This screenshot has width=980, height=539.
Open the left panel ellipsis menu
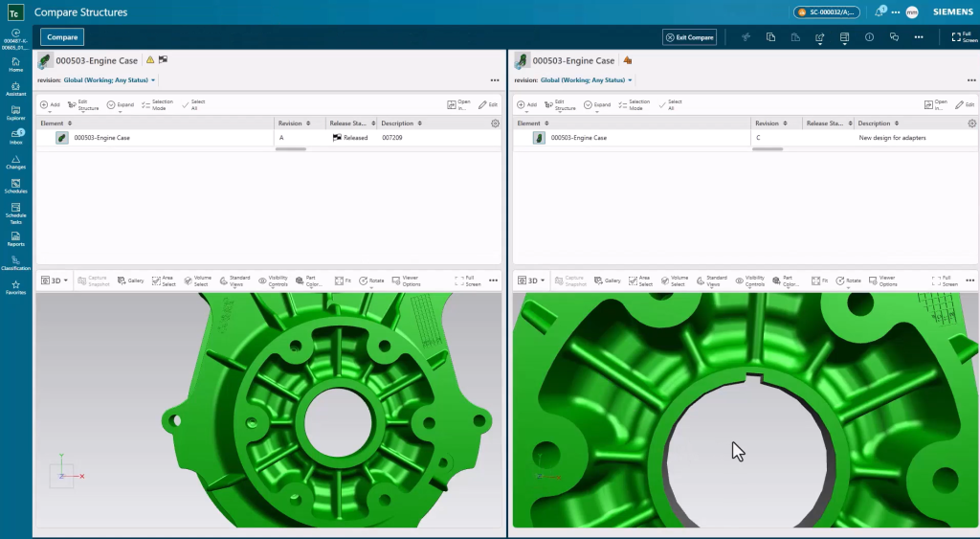pyautogui.click(x=495, y=80)
